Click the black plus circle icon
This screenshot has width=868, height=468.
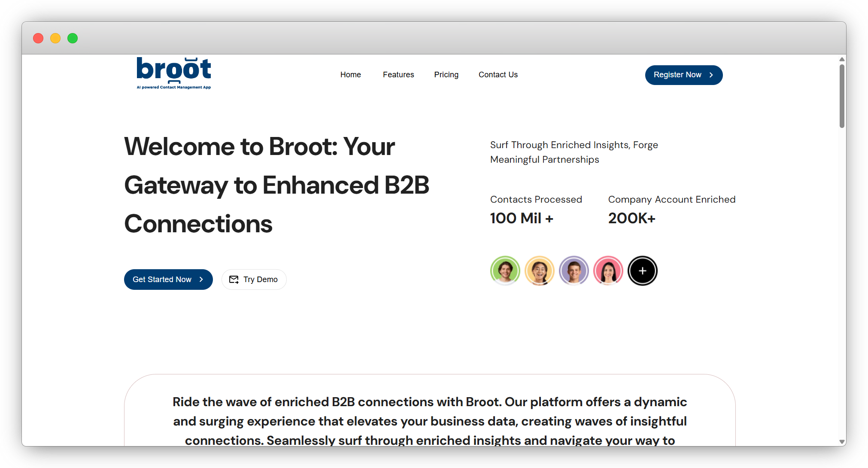[643, 271]
